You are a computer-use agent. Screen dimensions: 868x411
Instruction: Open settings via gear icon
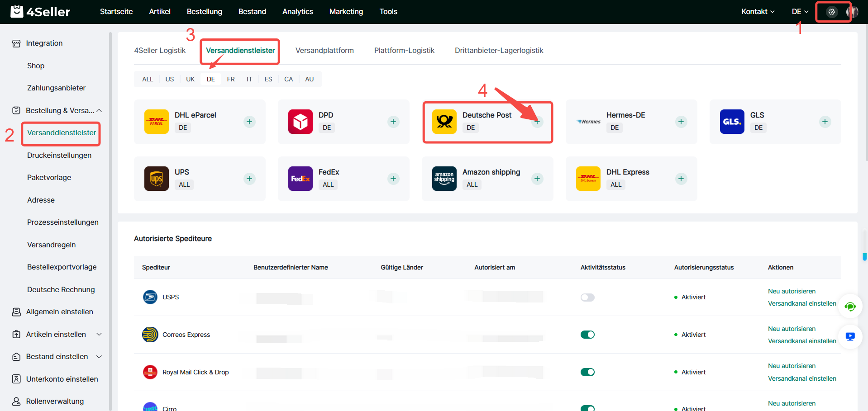click(x=831, y=12)
